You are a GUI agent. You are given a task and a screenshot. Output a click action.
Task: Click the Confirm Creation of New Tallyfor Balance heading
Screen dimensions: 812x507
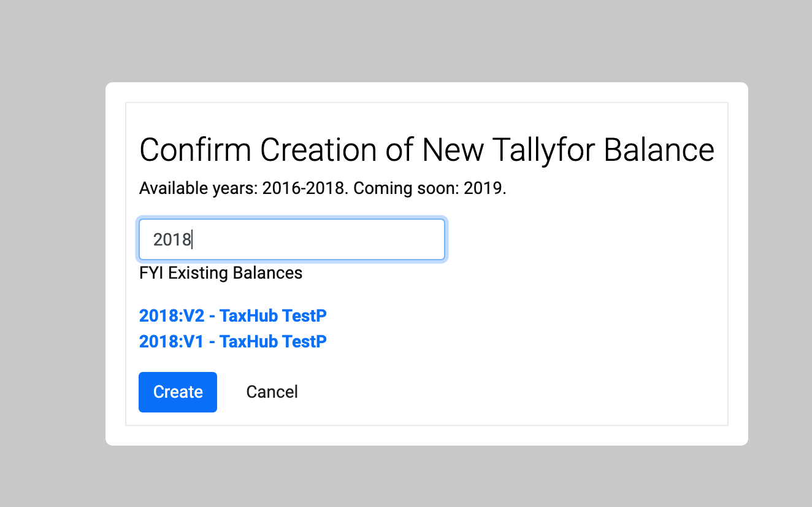tap(427, 150)
